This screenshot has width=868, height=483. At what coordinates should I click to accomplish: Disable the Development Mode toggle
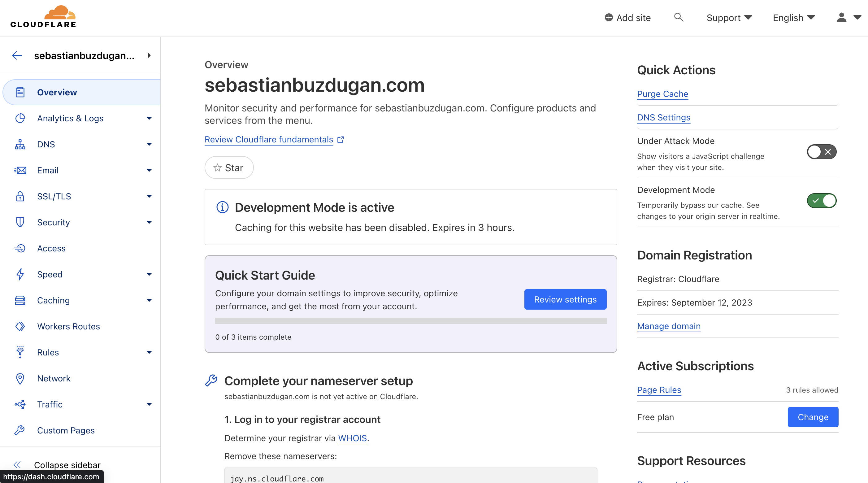pyautogui.click(x=821, y=201)
